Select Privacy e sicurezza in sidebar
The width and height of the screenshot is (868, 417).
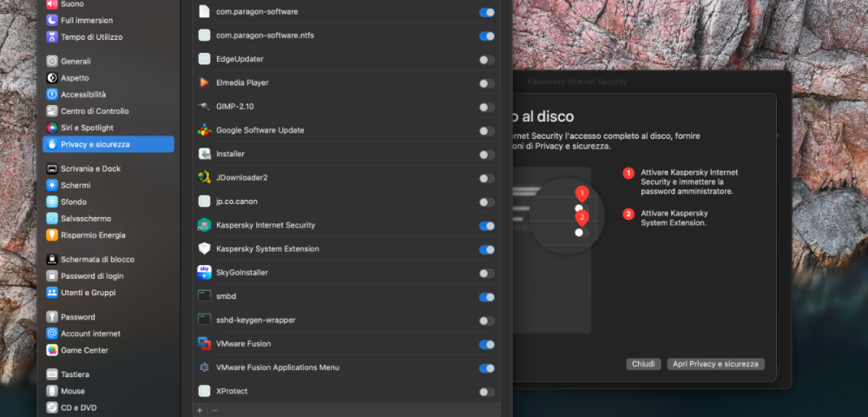point(108,144)
